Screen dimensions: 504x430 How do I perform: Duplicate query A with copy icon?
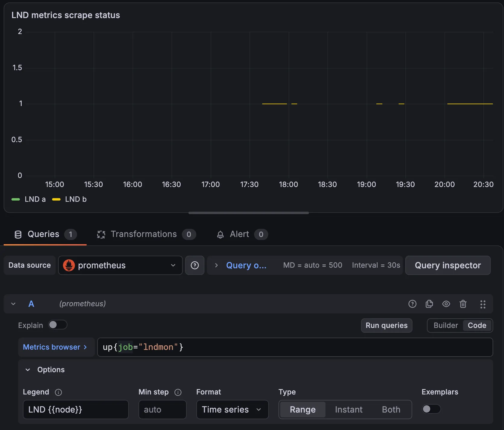click(x=429, y=304)
